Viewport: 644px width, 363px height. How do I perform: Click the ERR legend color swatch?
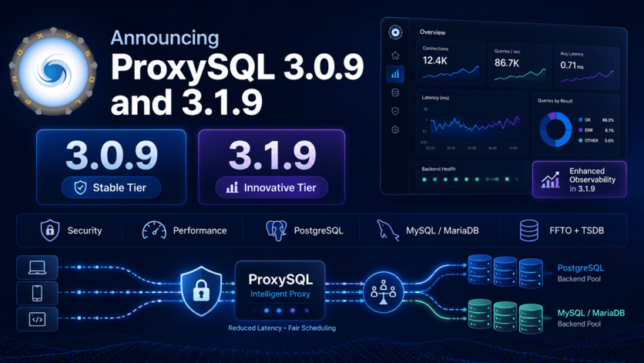click(x=580, y=130)
